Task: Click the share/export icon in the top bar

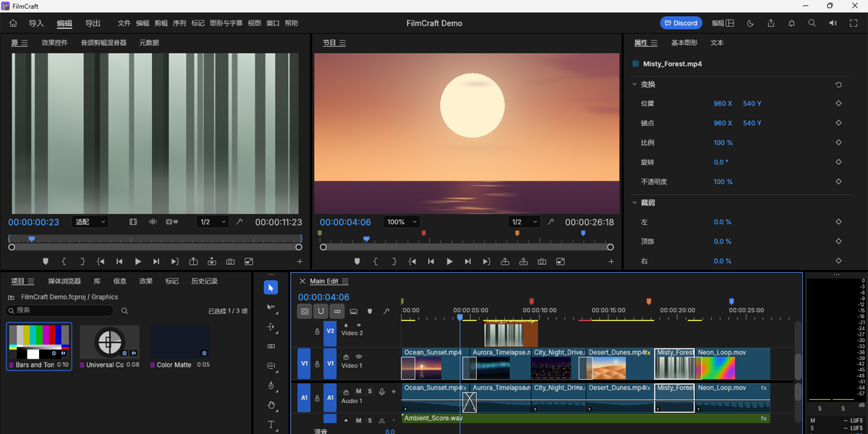Action: (x=771, y=23)
